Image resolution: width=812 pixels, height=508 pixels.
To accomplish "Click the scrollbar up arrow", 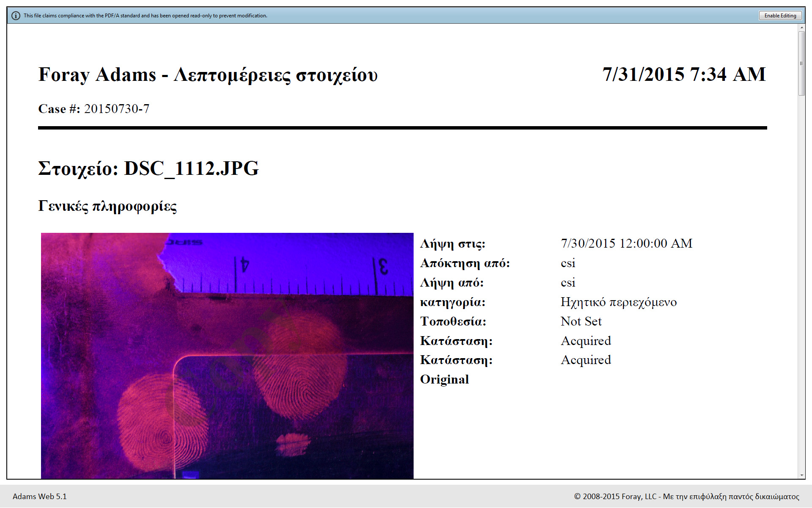I will [801, 28].
